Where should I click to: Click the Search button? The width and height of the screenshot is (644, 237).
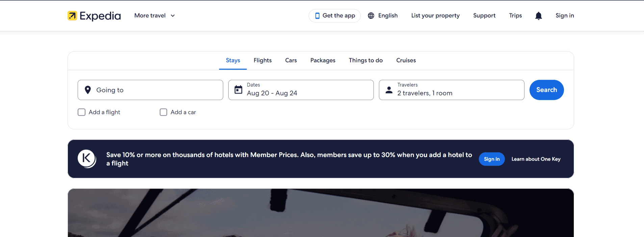pyautogui.click(x=546, y=90)
